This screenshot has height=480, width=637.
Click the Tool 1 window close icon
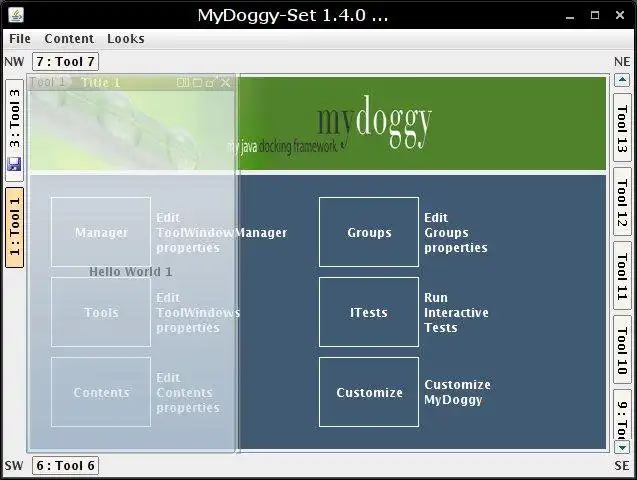pos(225,83)
